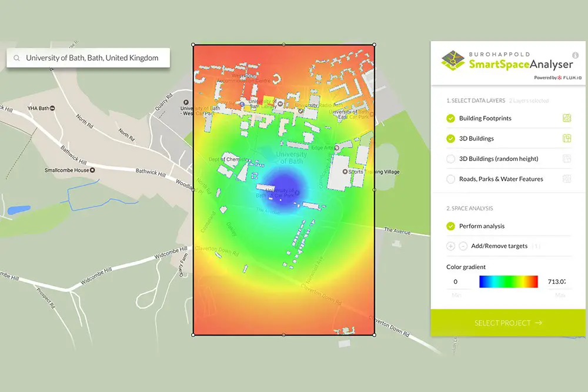The image size is (588, 392).
Task: Toggle the Perform analysis checkbox
Action: tap(451, 226)
